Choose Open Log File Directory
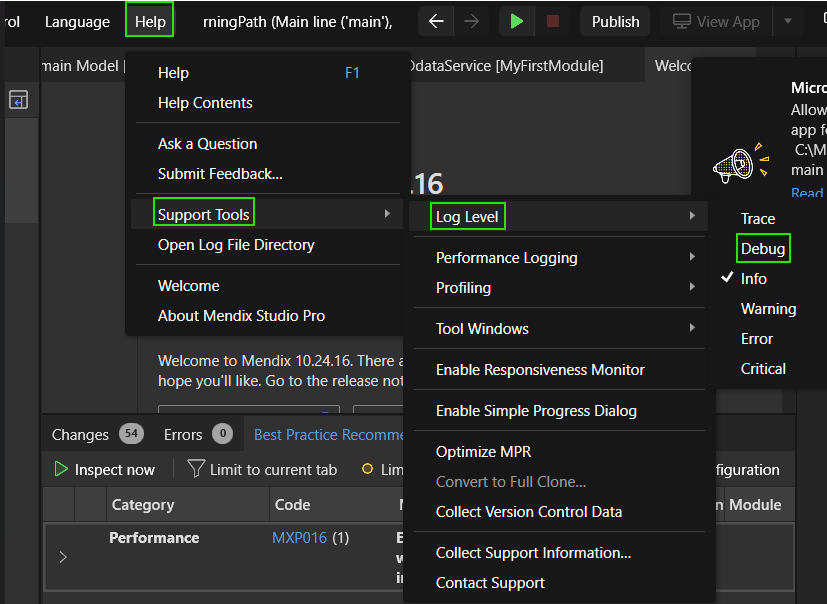 pos(236,245)
